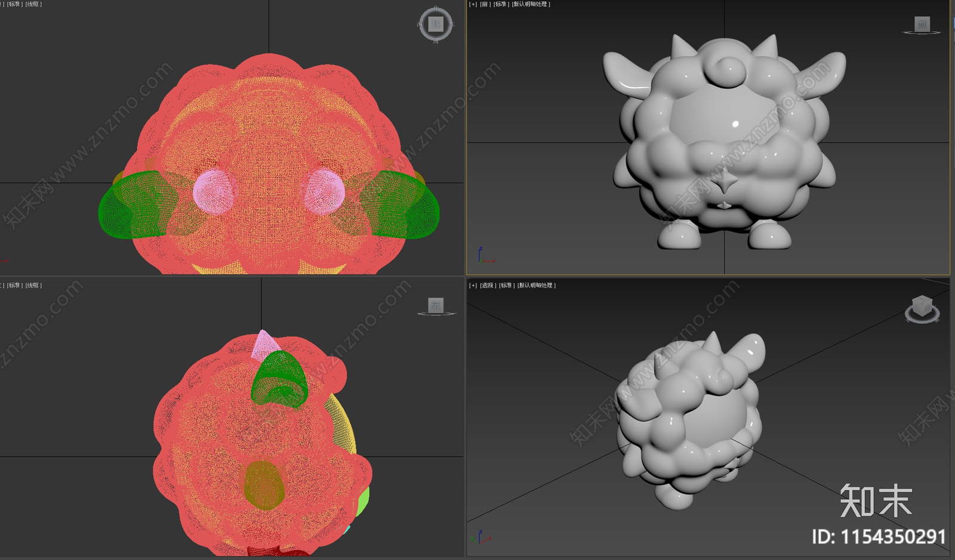The image size is (955, 560).
Task: Open 线框 shading menu in the left viewport
Action: (33, 286)
